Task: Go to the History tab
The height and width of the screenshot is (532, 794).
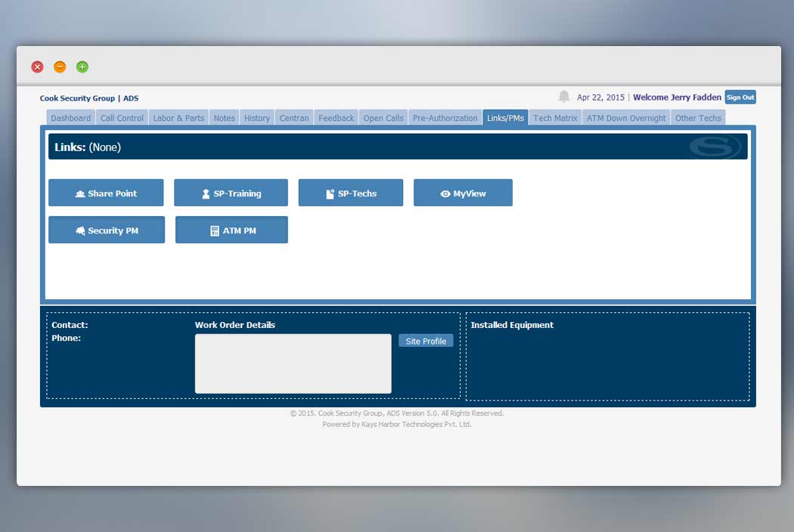Action: click(257, 118)
